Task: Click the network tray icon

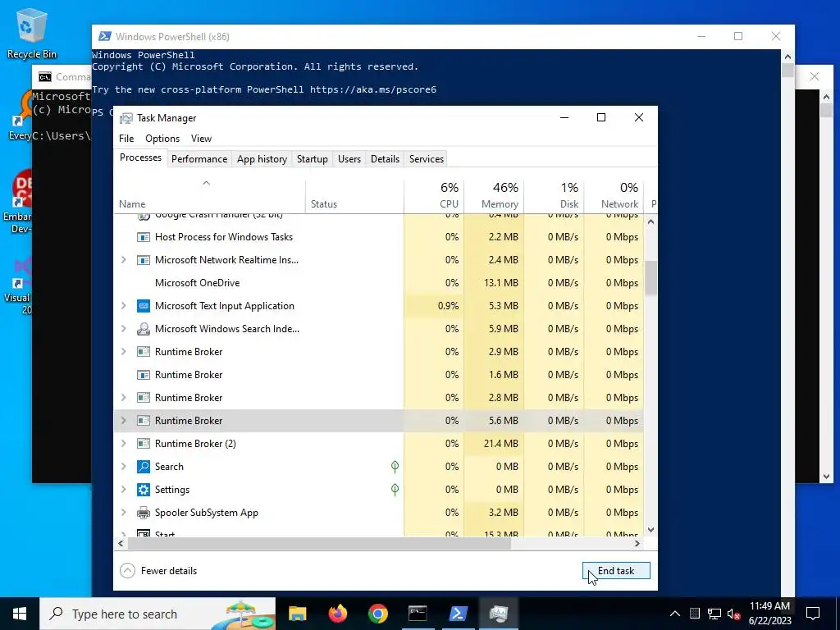Action: (714, 614)
